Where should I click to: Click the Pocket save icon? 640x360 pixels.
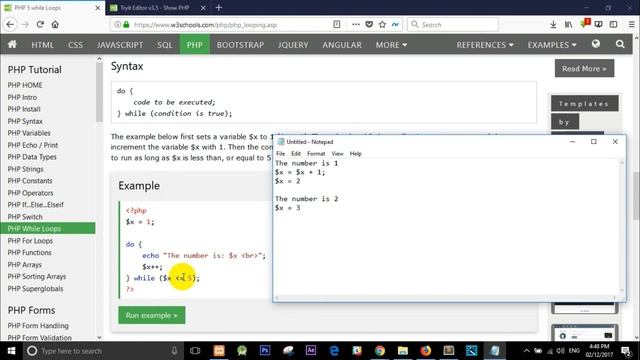[x=369, y=24]
